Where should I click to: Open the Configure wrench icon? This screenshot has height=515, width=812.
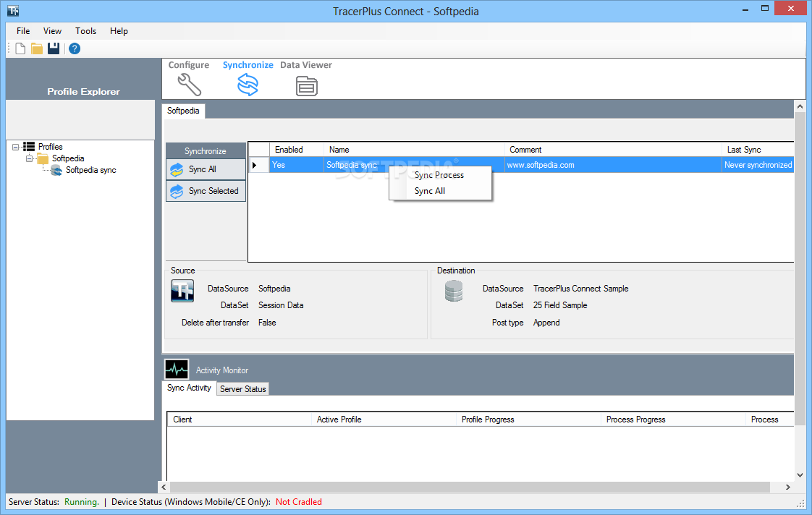click(189, 85)
